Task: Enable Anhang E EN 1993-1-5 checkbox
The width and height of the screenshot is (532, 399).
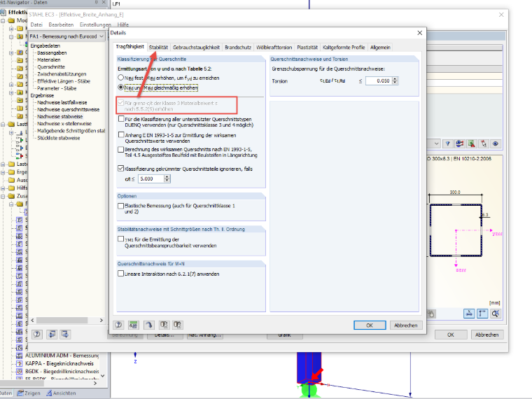Action: [121, 134]
